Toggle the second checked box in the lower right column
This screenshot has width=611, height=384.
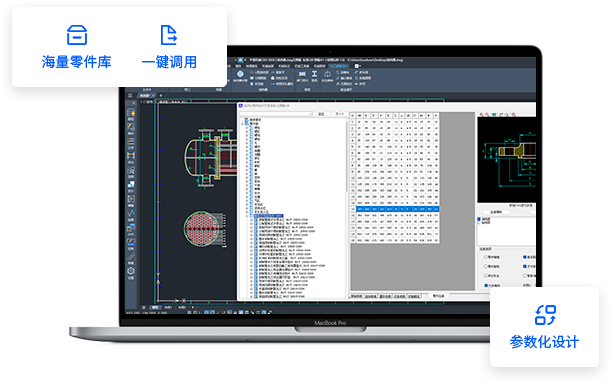(x=525, y=267)
